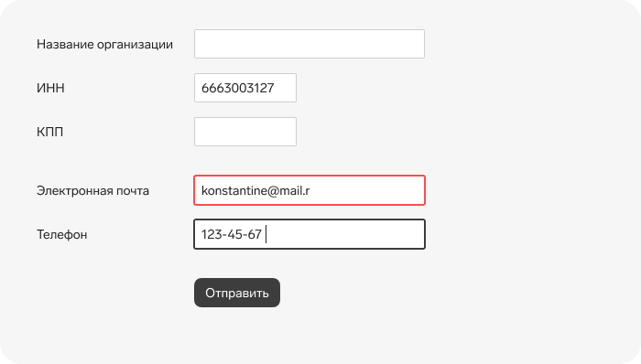
Task: Click blank space after the email text
Action: pyautogui.click(x=366, y=190)
